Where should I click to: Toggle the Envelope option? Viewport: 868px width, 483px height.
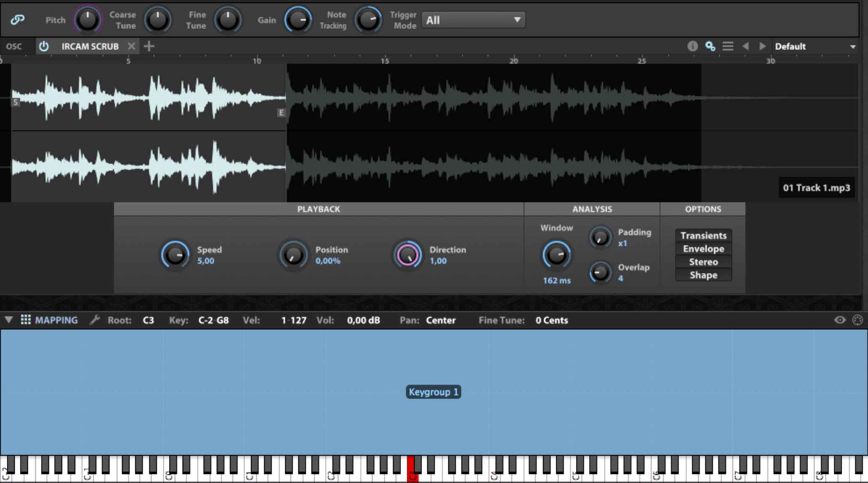point(703,249)
